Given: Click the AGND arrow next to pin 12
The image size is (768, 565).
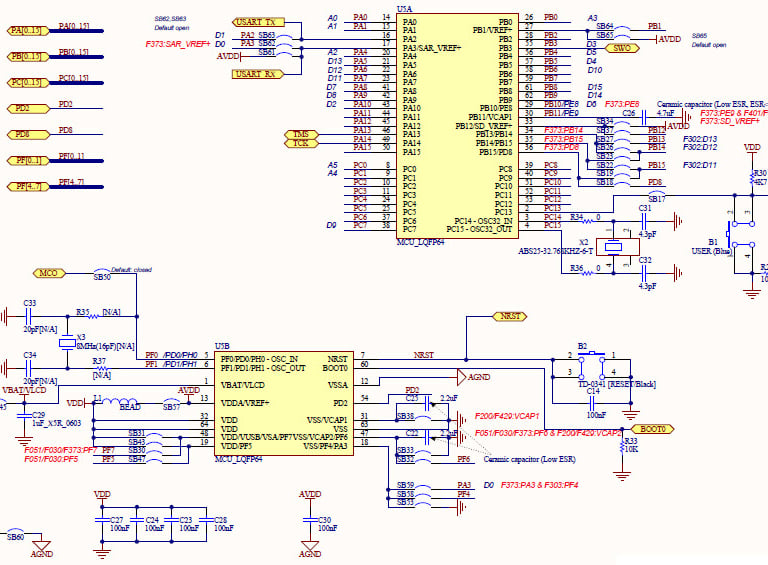Looking at the screenshot, I should point(461,377).
